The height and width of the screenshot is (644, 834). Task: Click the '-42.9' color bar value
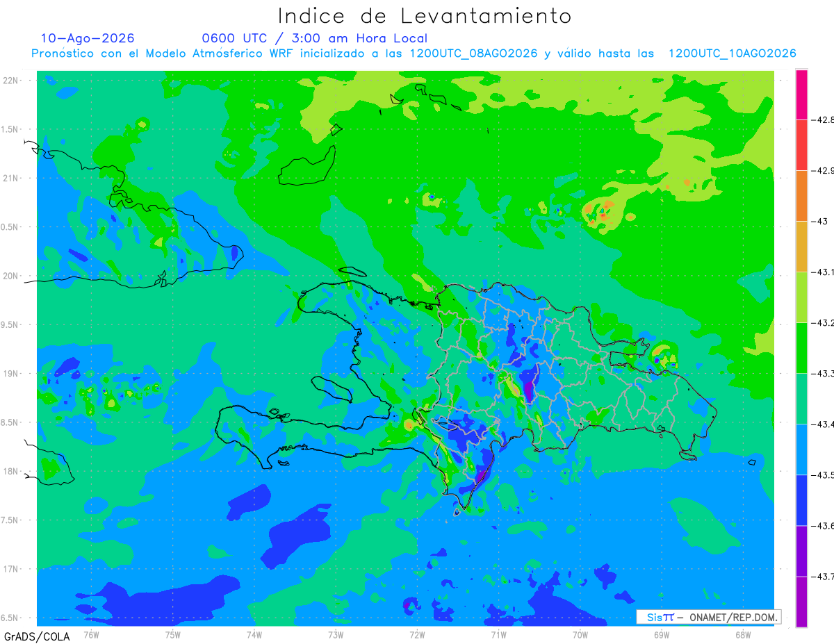click(x=821, y=171)
